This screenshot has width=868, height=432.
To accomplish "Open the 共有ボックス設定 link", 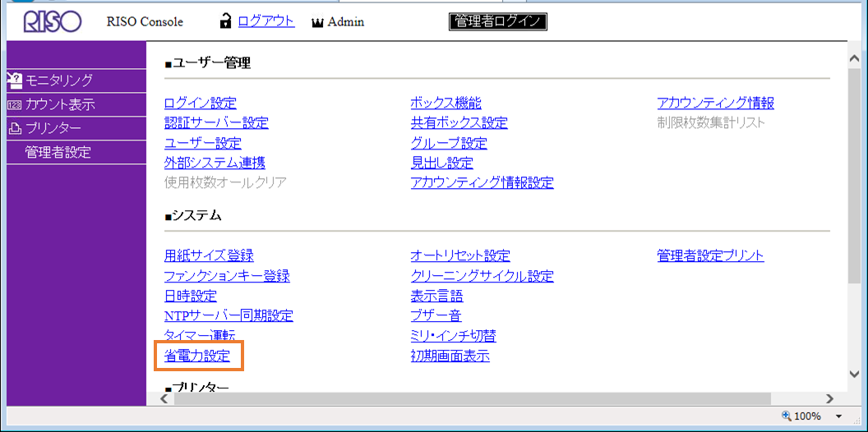I will (x=459, y=123).
